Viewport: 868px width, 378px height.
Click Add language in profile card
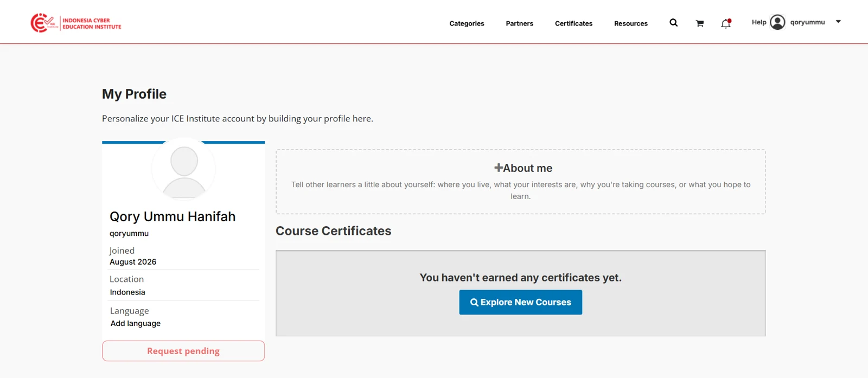coord(136,323)
